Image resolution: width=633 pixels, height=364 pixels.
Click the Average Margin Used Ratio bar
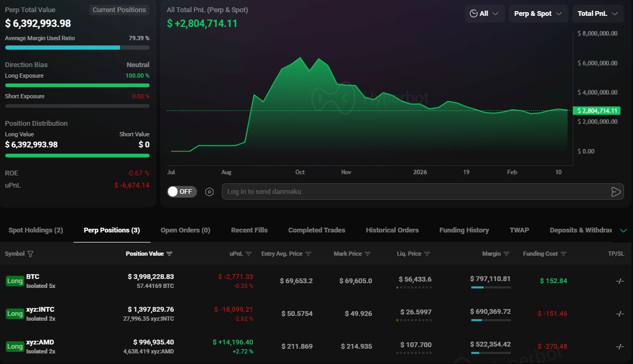pyautogui.click(x=77, y=48)
